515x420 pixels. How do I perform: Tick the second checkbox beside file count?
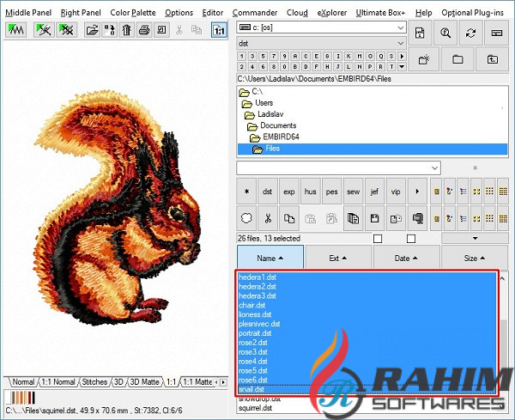(x=411, y=238)
